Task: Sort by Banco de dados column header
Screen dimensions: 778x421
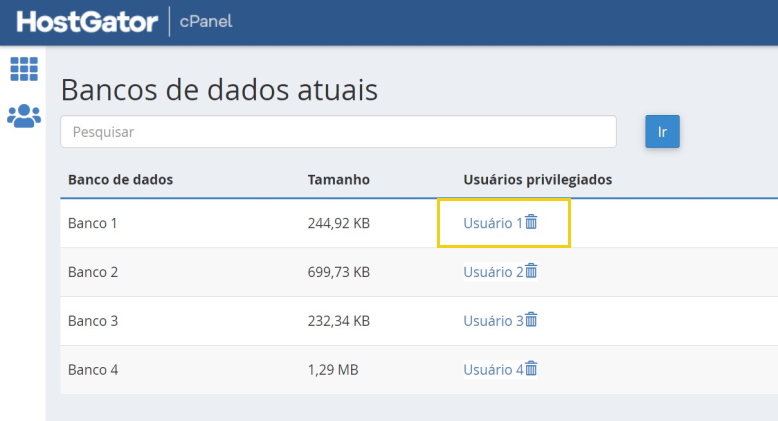Action: coord(121,179)
